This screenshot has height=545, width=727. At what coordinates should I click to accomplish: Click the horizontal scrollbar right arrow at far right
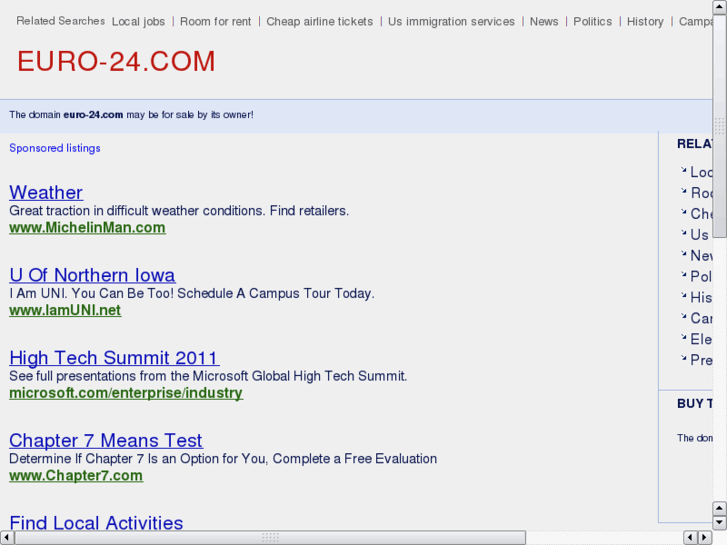pyautogui.click(x=705, y=537)
